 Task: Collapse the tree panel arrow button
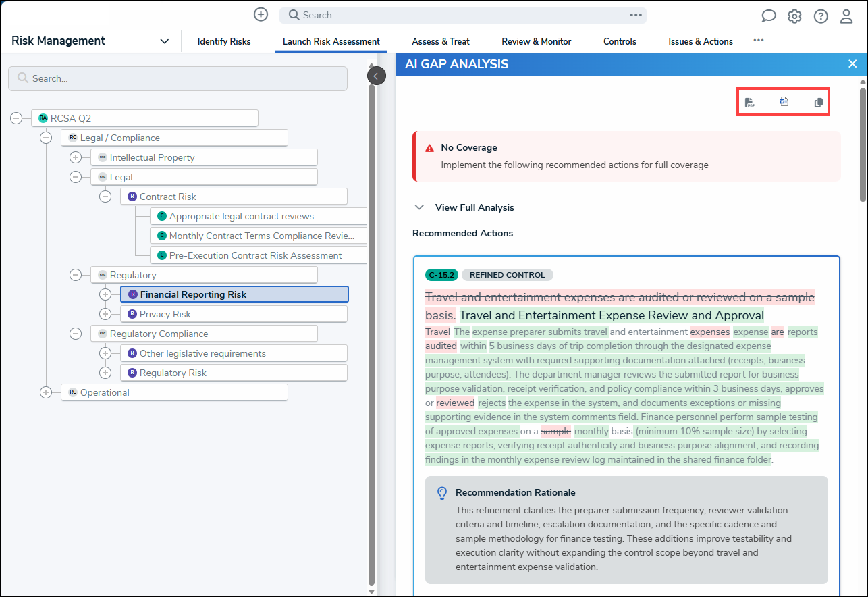(376, 76)
